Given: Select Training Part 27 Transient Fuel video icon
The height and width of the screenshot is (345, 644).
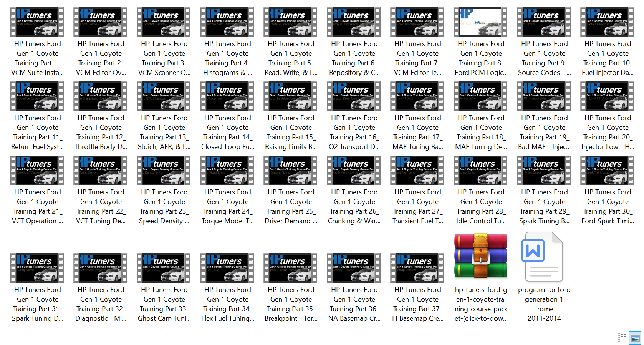Looking at the screenshot, I should pyautogui.click(x=417, y=170).
